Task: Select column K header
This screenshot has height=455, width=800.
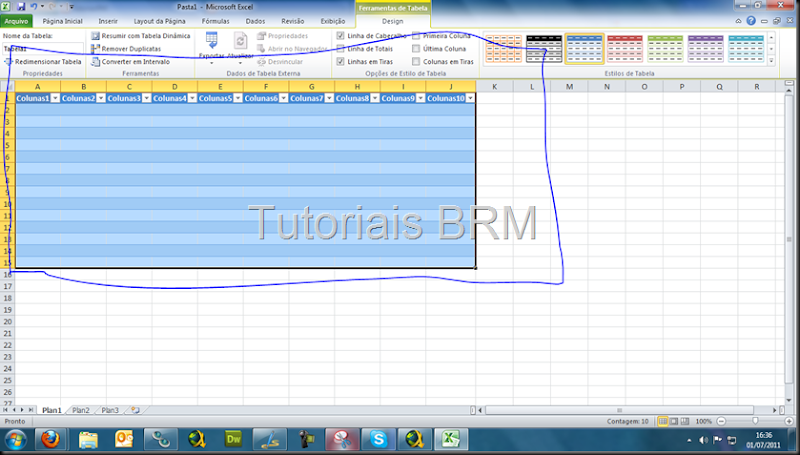Action: point(494,86)
